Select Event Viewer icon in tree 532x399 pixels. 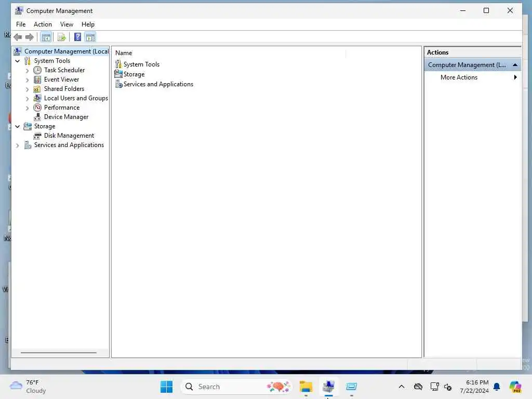37,79
